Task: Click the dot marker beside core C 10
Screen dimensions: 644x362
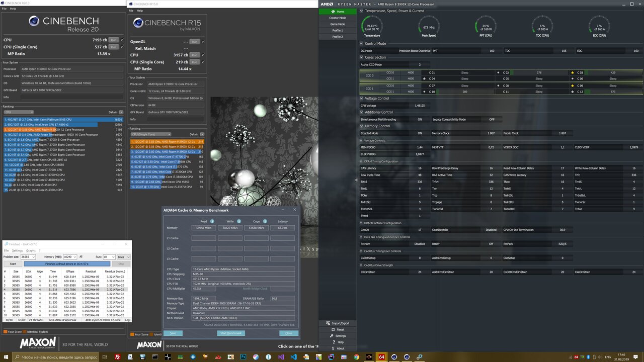Action: pos(424,92)
